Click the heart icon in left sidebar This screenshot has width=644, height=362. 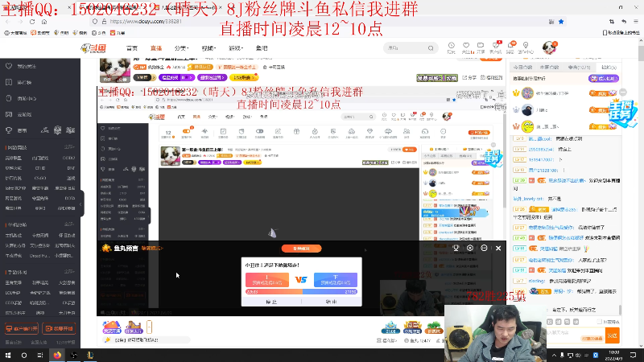coord(9,66)
